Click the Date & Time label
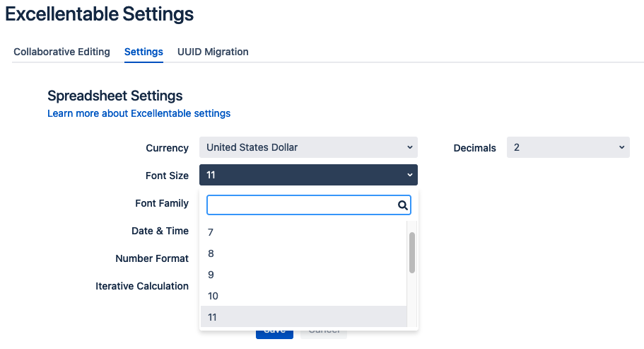The height and width of the screenshot is (349, 644). (x=160, y=231)
